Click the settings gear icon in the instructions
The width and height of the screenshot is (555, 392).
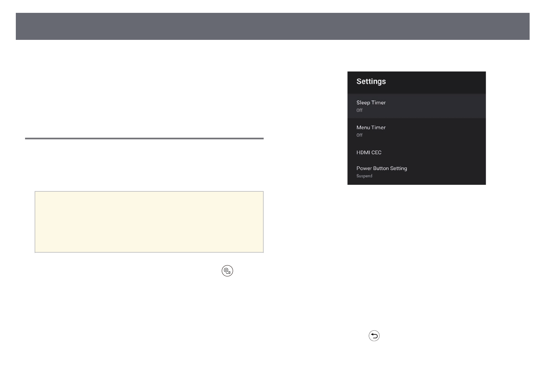227,271
